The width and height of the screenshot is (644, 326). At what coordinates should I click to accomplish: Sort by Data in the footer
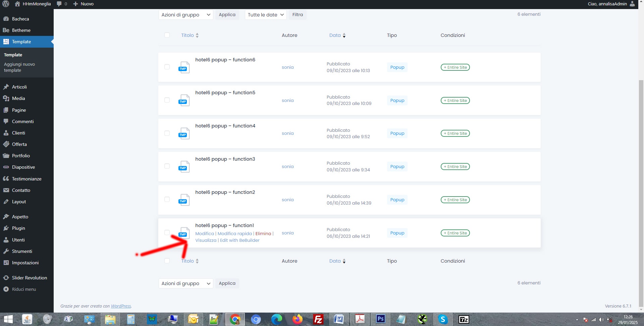[x=337, y=261]
